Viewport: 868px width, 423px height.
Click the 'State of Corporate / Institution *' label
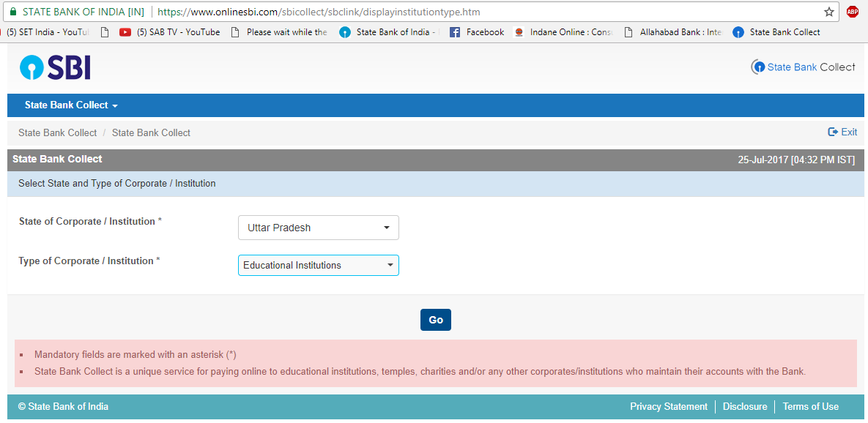[x=90, y=221]
